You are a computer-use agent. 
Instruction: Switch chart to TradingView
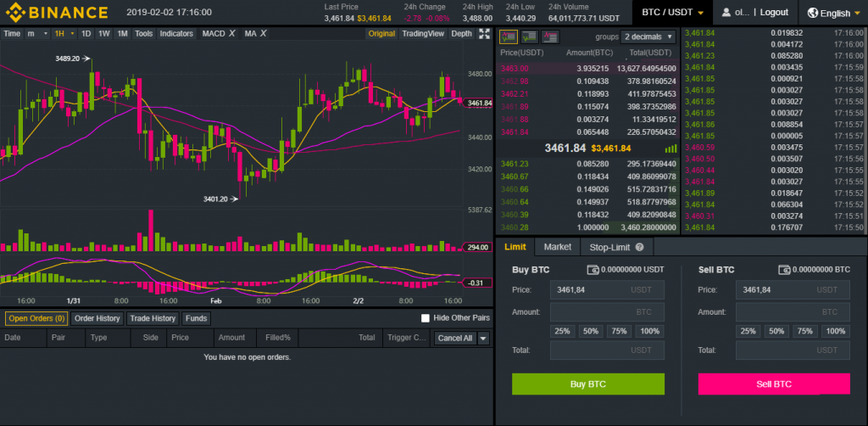pos(423,33)
